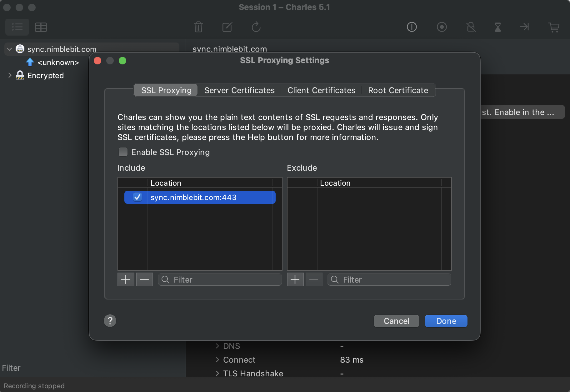Click the Recording stopped status text

point(34,386)
